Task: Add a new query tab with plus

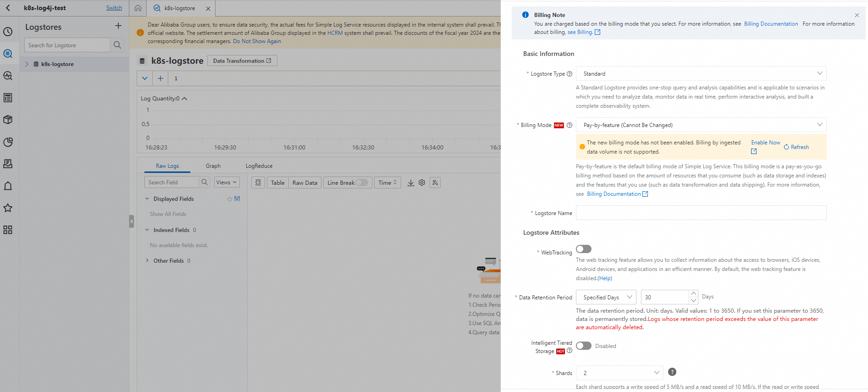Action: click(x=160, y=78)
